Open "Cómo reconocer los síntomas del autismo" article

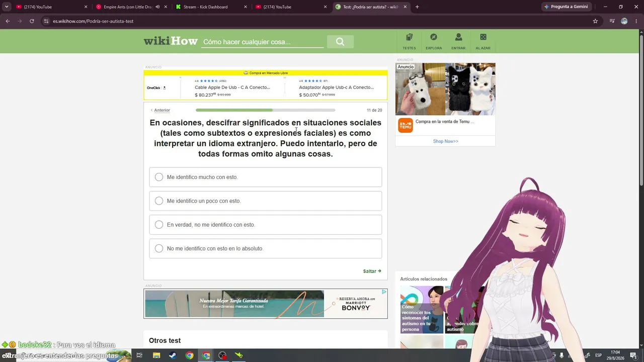[422, 310]
